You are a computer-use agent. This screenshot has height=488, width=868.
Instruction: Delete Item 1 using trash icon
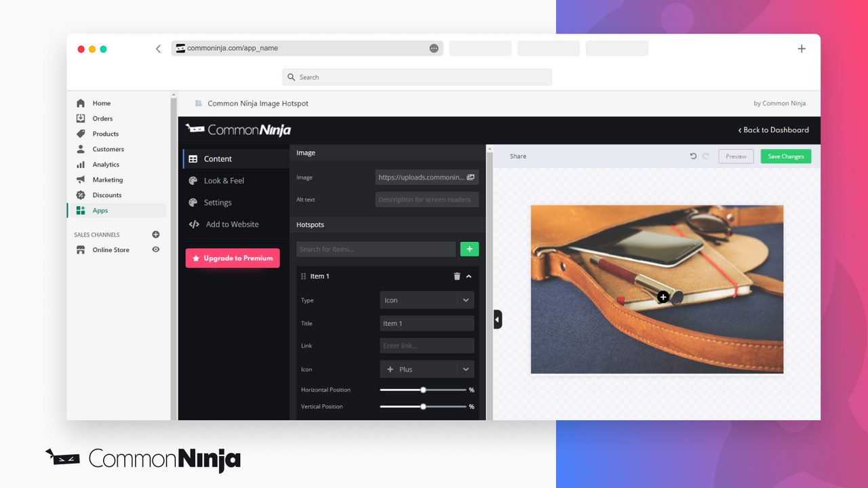tap(457, 276)
